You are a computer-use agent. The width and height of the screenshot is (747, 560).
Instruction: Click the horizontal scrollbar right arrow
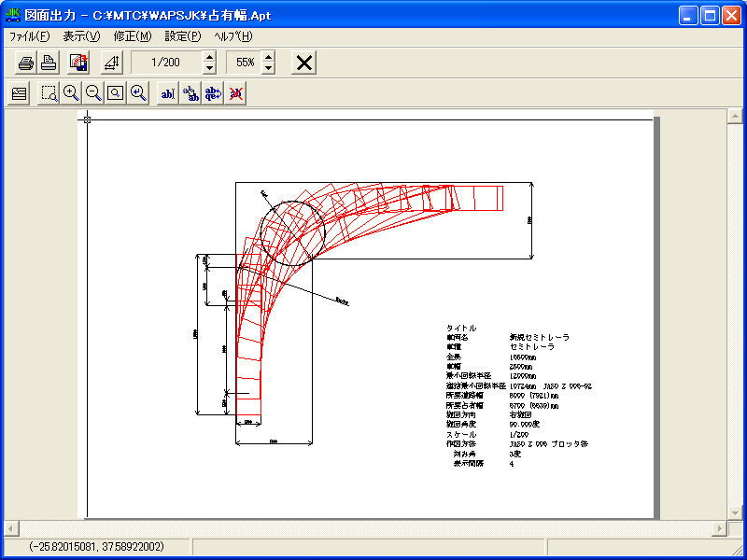point(719,528)
